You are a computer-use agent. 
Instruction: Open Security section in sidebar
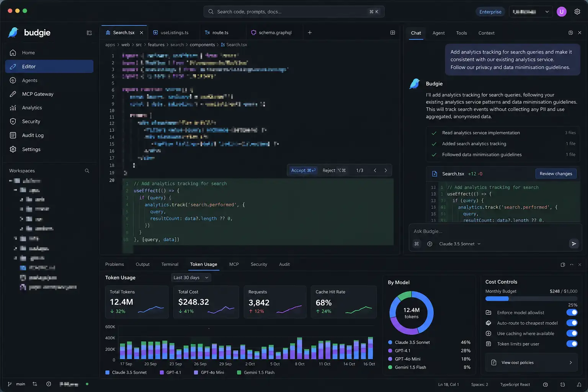click(x=49, y=122)
